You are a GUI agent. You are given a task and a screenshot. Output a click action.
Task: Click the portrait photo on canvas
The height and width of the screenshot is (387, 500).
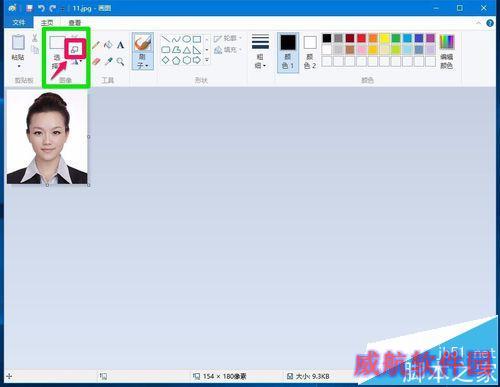(47, 137)
